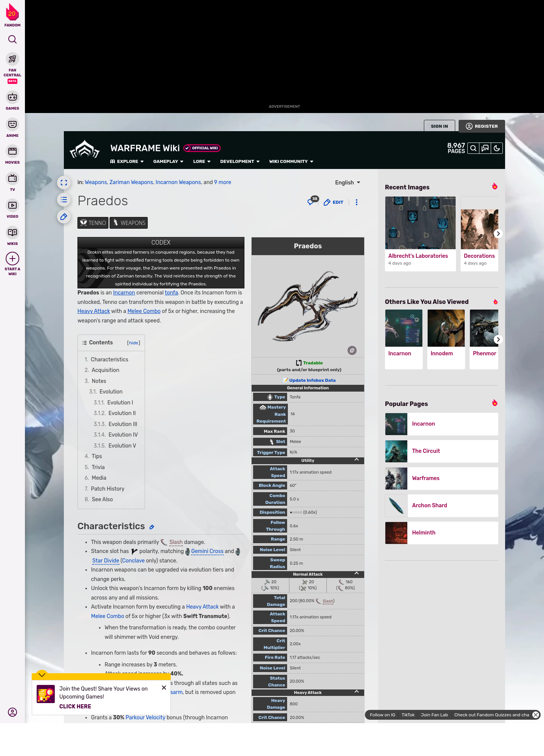Follow the Update Infobox Data link

pos(312,380)
